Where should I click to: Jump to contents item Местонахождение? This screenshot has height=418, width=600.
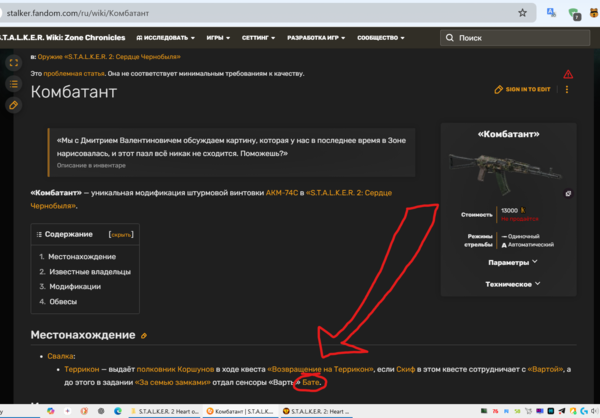pos(82,257)
